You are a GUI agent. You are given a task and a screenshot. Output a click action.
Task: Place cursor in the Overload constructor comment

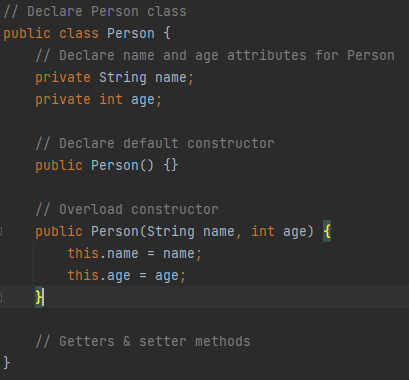(127, 210)
